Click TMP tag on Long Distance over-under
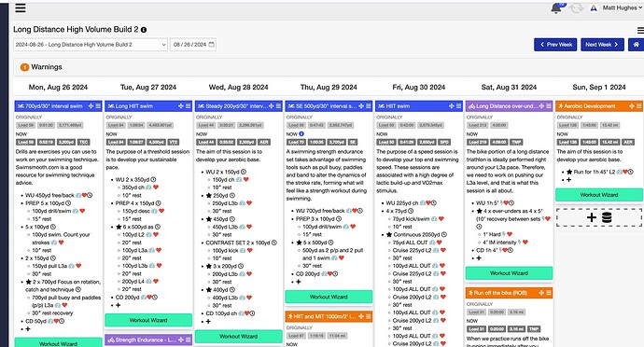Screen dimensions: 644x347 click(516, 142)
